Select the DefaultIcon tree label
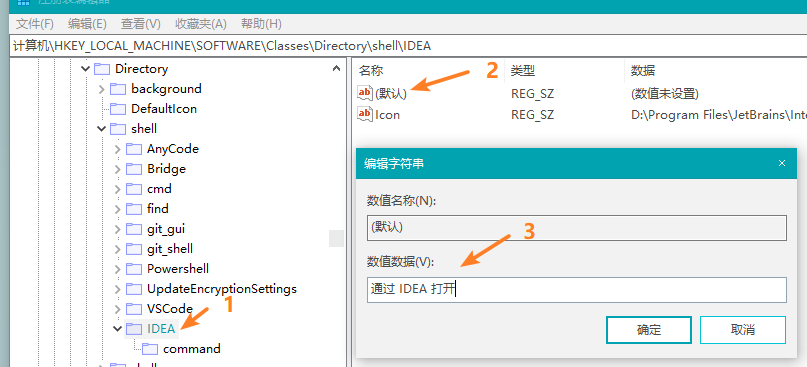Screen dimensions: 807x367 click(164, 109)
